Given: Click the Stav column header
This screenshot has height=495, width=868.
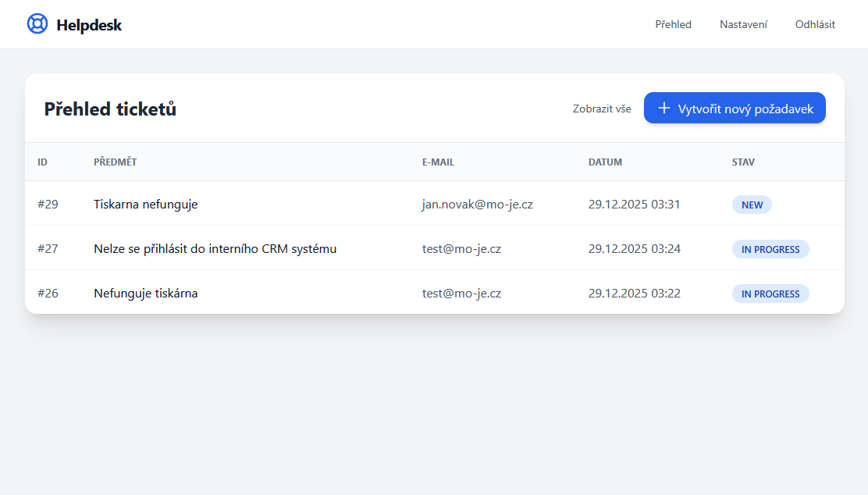Looking at the screenshot, I should click(x=743, y=162).
